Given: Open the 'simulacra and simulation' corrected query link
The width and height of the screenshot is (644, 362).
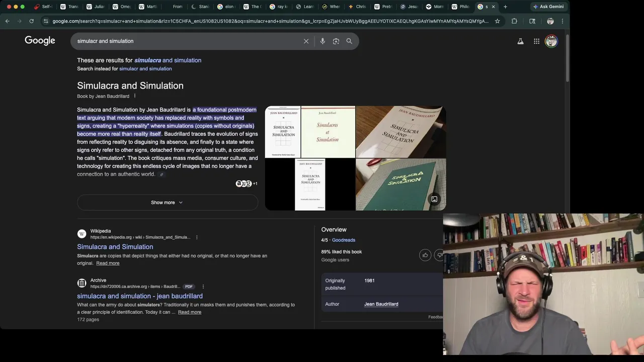Looking at the screenshot, I should click(168, 60).
